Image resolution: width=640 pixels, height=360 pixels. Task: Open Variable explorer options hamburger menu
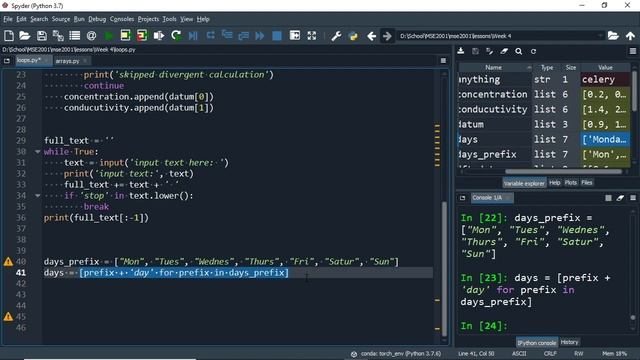pos(633,51)
